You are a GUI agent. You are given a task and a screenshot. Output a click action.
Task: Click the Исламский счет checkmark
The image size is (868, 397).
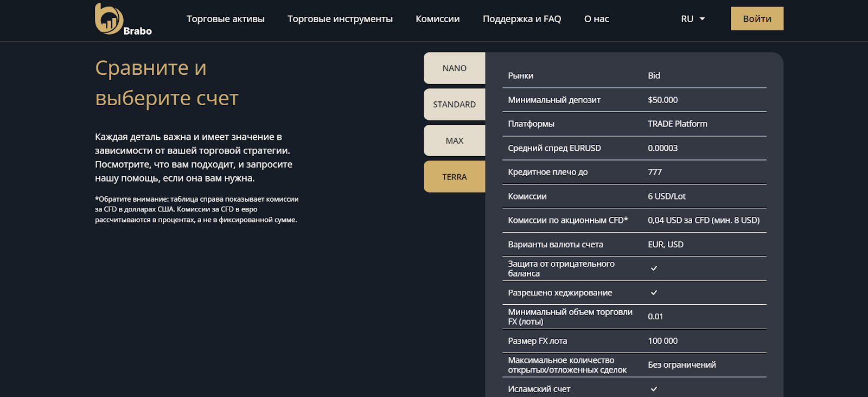coord(654,389)
